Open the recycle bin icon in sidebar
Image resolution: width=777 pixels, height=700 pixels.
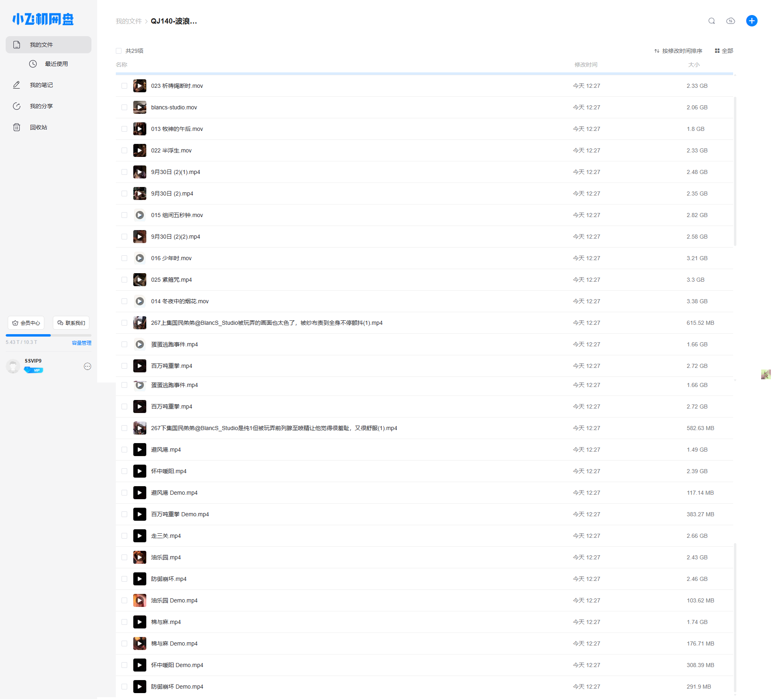click(17, 127)
